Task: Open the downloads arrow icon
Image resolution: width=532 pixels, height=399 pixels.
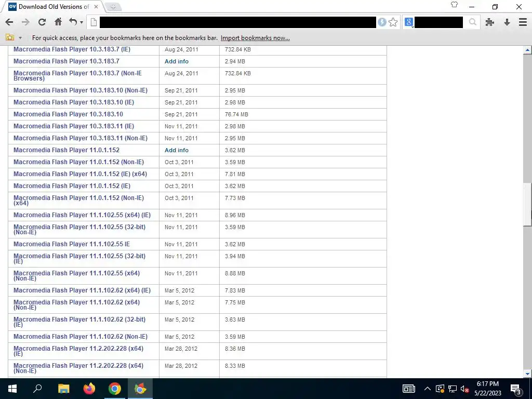Action: click(507, 22)
